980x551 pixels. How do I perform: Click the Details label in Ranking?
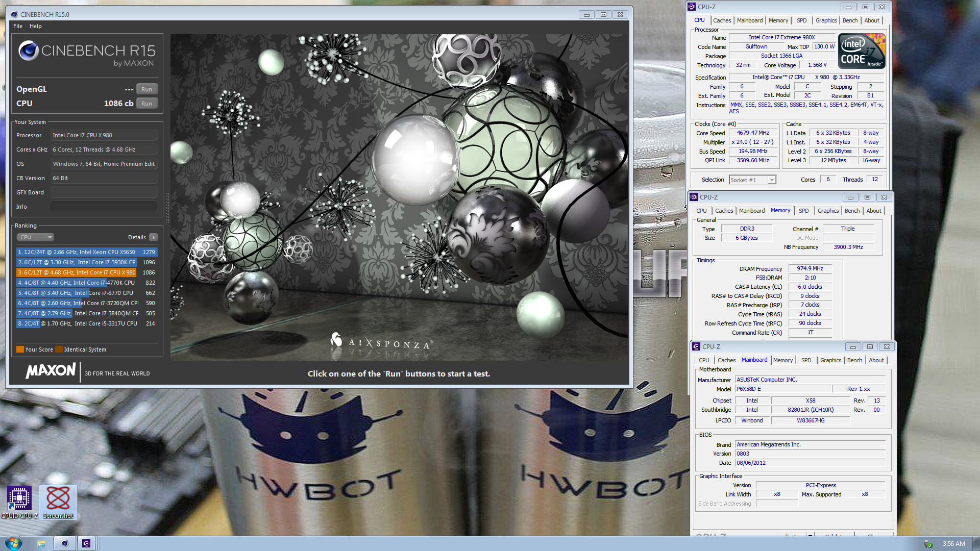tap(137, 237)
